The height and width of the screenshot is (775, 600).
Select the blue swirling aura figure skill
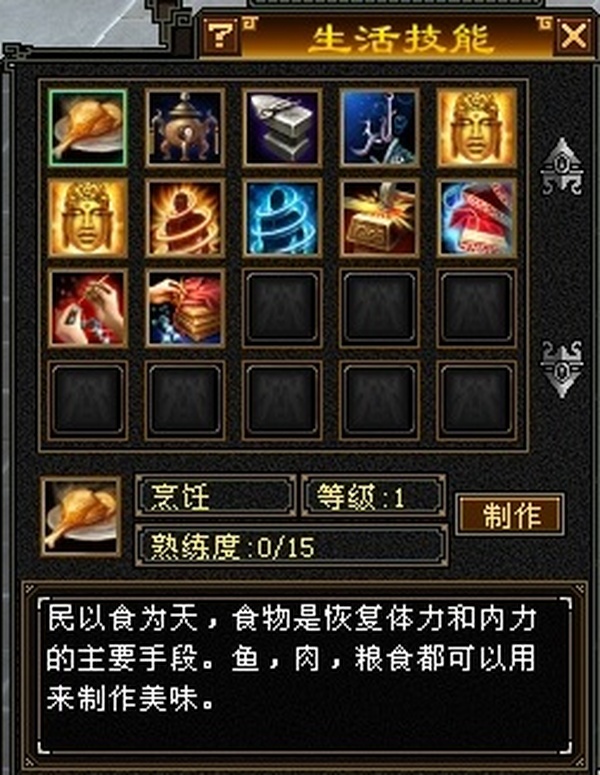282,218
